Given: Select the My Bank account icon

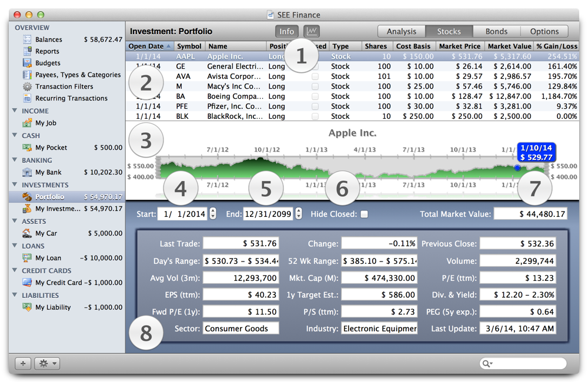Looking at the screenshot, I should [x=27, y=172].
